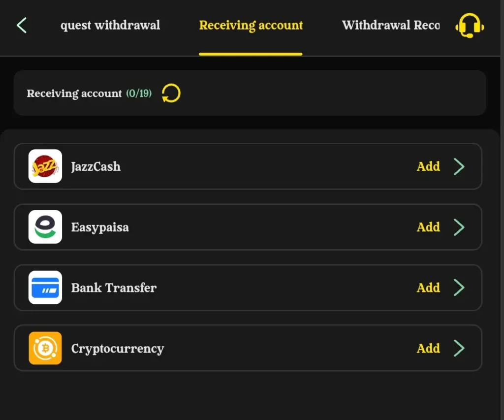This screenshot has width=504, height=420.
Task: Expand Bank Transfer row via its chevron
Action: (459, 288)
